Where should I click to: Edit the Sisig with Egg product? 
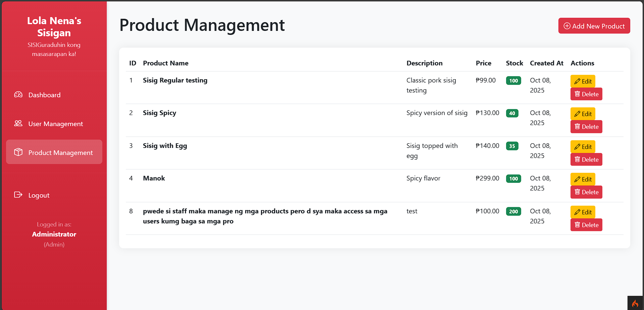tap(583, 146)
